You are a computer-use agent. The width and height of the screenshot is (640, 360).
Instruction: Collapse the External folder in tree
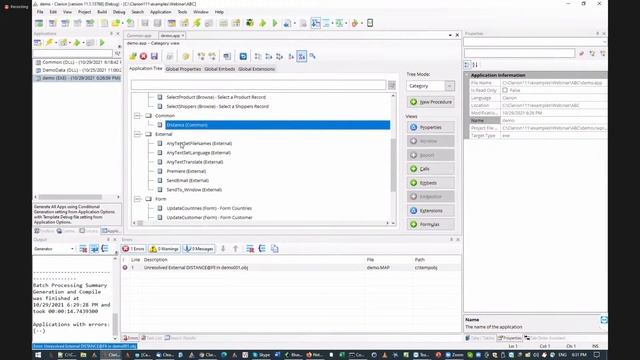point(138,134)
